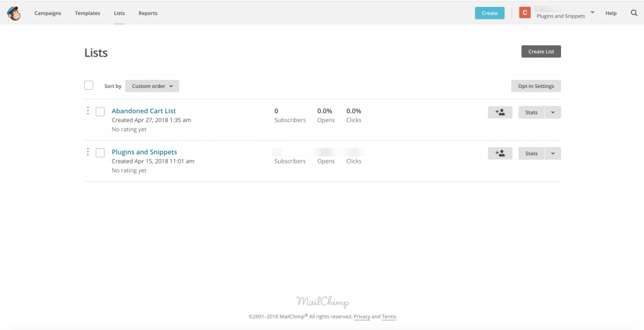Click the 0.0% Opens value
The height and width of the screenshot is (330, 644).
pos(325,111)
